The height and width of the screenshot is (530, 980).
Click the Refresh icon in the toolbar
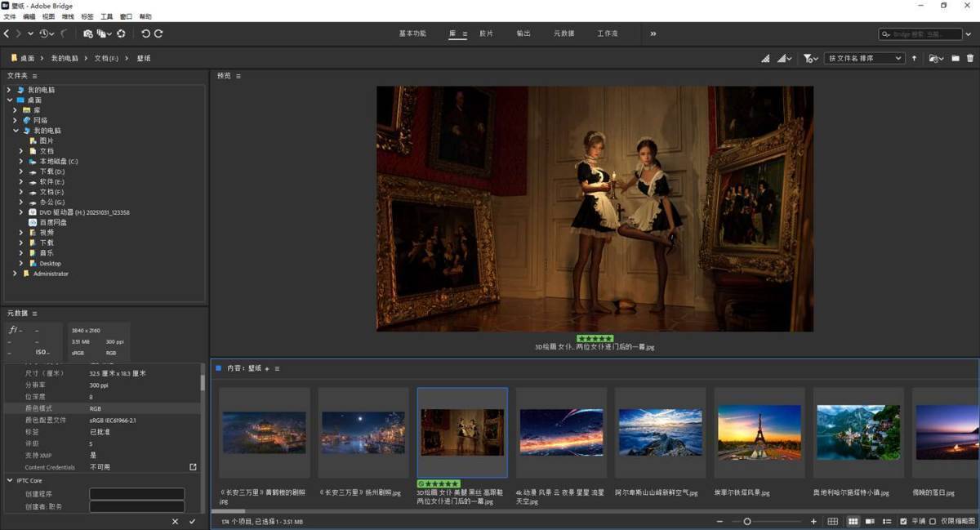pos(121,33)
